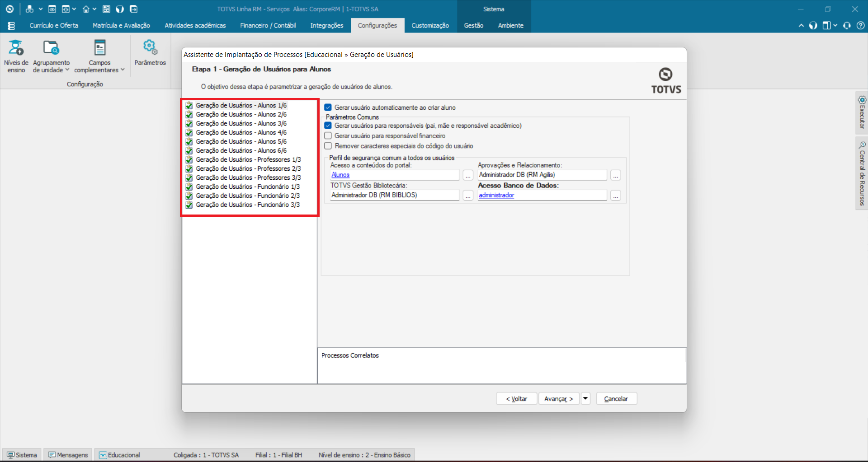The width and height of the screenshot is (868, 462).
Task: Click the Mensagens status bar icon
Action: pyautogui.click(x=52, y=455)
